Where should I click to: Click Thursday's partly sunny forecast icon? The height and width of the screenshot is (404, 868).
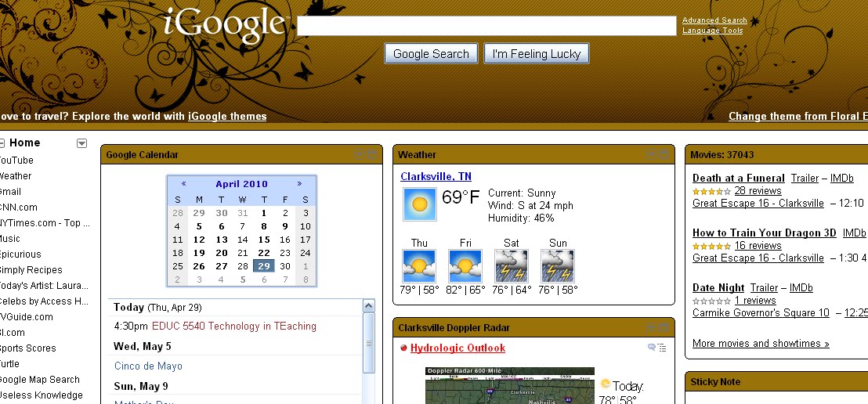(x=419, y=266)
